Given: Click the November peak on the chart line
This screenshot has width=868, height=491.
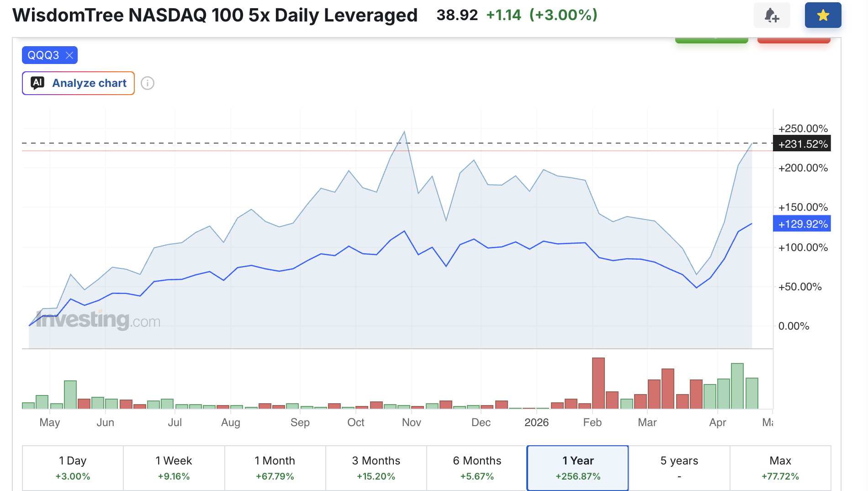Looking at the screenshot, I should [x=404, y=132].
